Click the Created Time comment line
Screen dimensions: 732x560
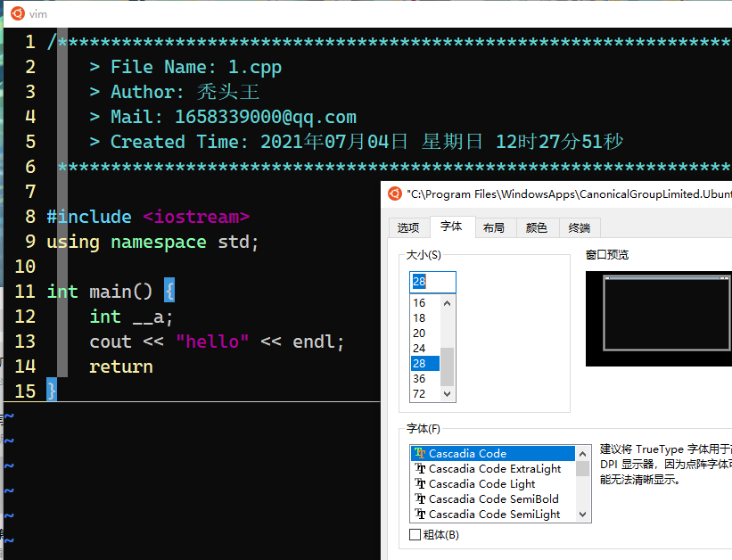[357, 142]
